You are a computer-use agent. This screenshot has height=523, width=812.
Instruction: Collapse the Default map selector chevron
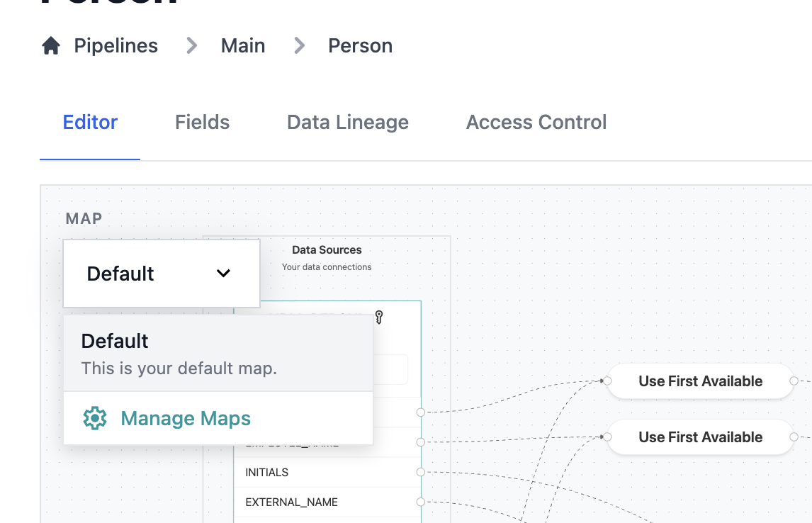click(224, 273)
